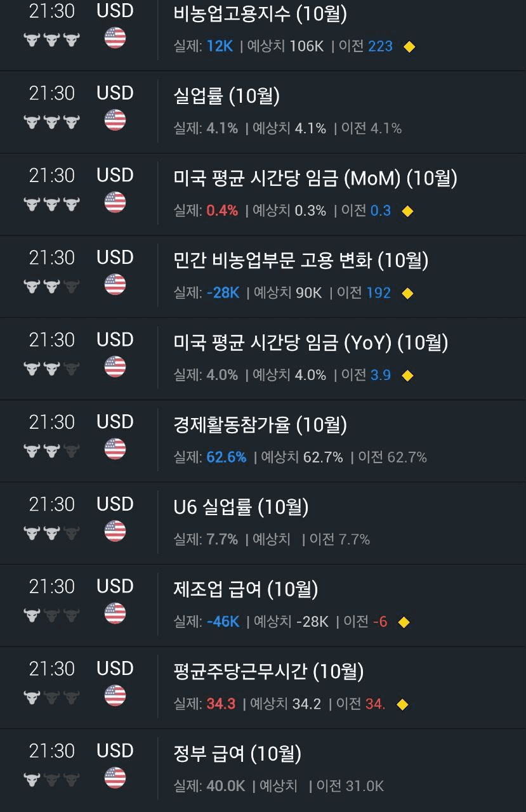Open 미국 평균 시간당 임금 (YoY) event
Screen dimensions: 526x812
263,358
